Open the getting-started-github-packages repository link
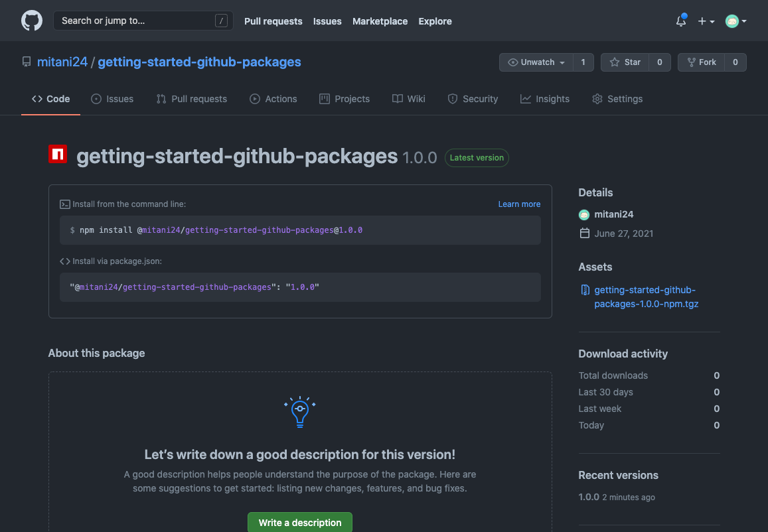The height and width of the screenshot is (532, 768). coord(199,62)
